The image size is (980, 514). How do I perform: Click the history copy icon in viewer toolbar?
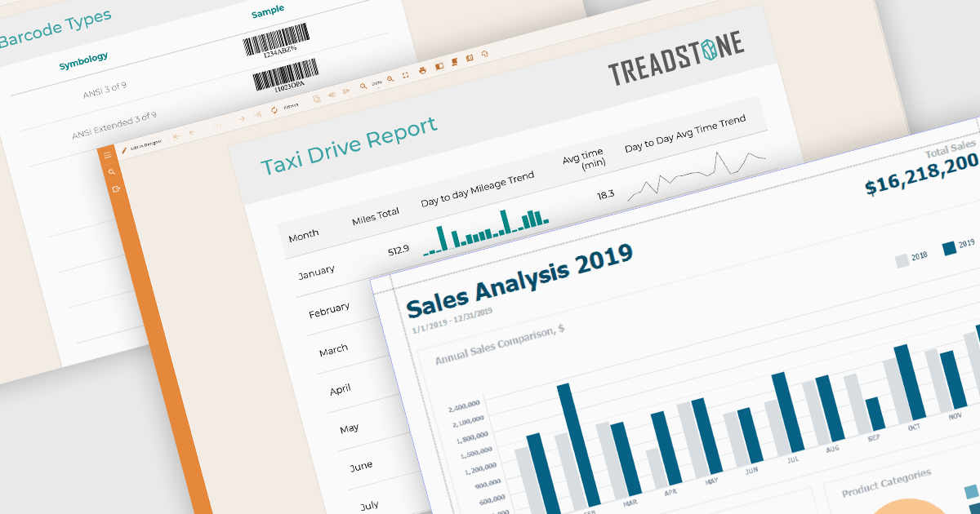pyautogui.click(x=317, y=99)
